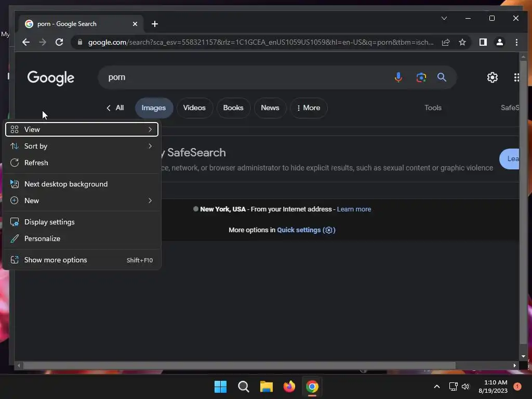Open the Chrome profile menu
The height and width of the screenshot is (399, 532).
pos(499,42)
